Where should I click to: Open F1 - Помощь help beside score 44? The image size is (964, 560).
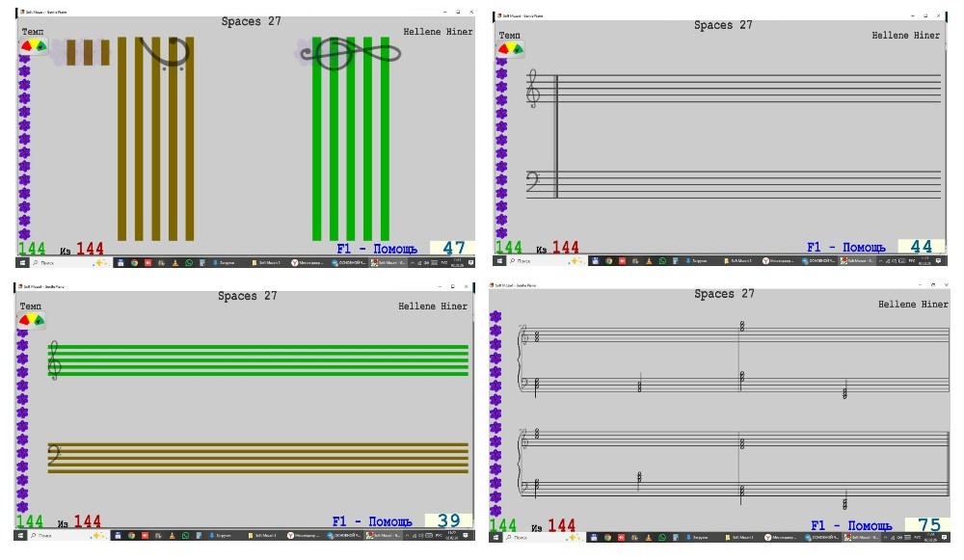click(845, 248)
